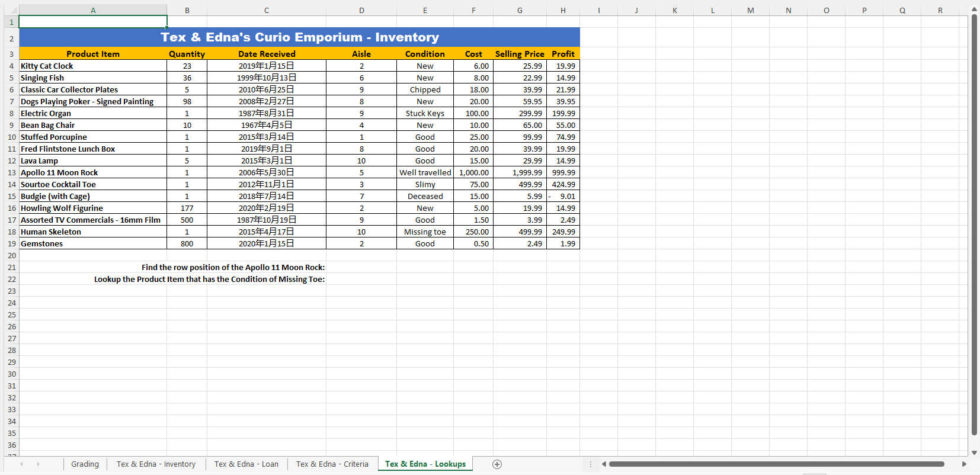Select the Sourtoe Cocktail Toe cell
Screen dimensions: 980x475
(x=93, y=184)
